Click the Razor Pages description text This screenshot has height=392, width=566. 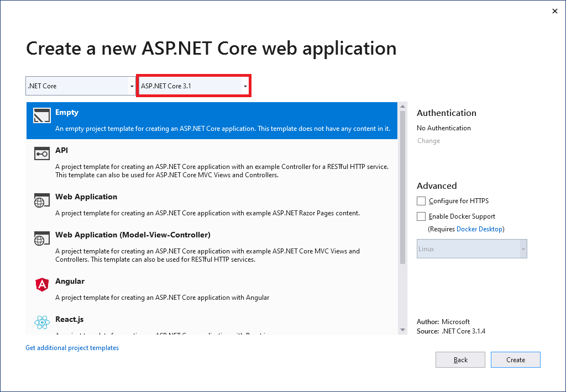[208, 213]
